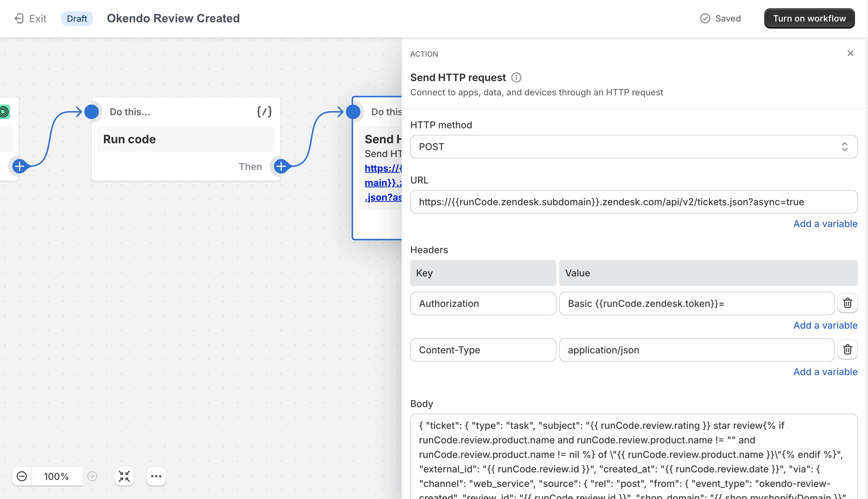Click info icon beside Send HTTP request

click(x=516, y=78)
